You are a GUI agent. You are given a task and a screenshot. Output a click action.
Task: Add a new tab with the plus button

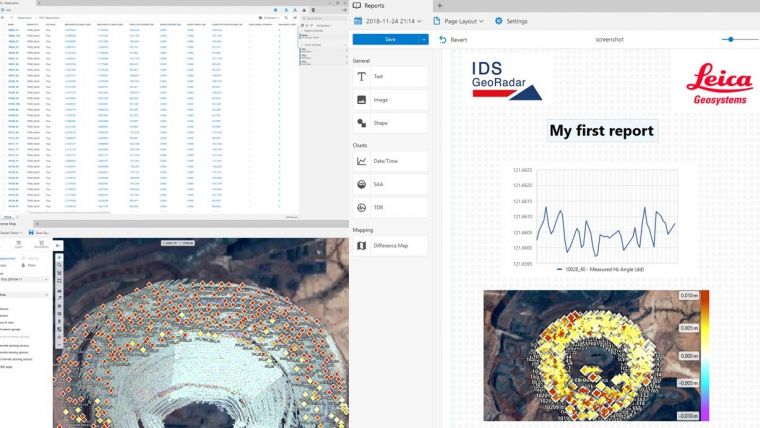pos(440,6)
